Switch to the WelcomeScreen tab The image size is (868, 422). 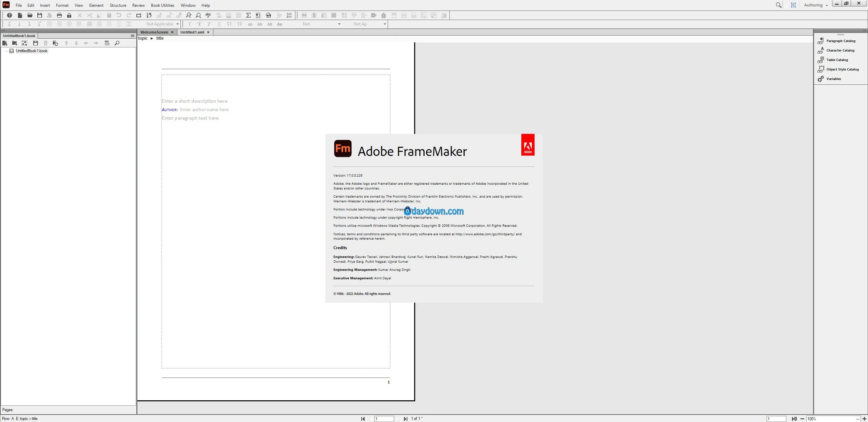[154, 32]
